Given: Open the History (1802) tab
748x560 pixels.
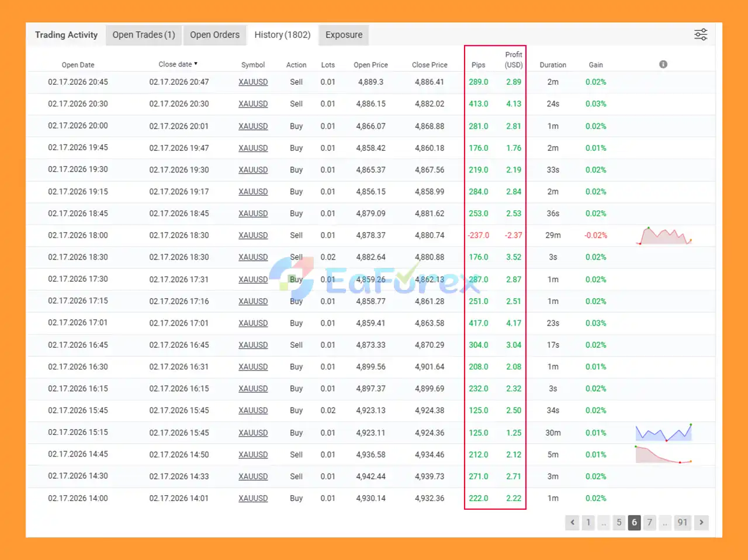Looking at the screenshot, I should (282, 34).
